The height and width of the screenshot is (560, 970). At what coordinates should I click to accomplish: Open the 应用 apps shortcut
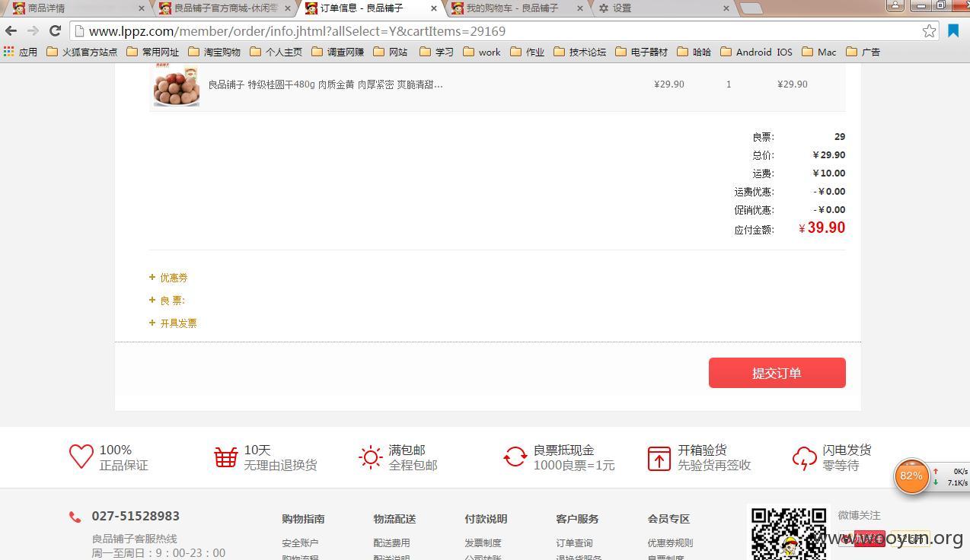pos(21,52)
